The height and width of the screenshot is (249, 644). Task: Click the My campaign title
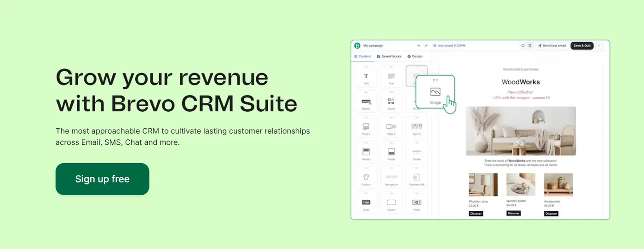(373, 45)
